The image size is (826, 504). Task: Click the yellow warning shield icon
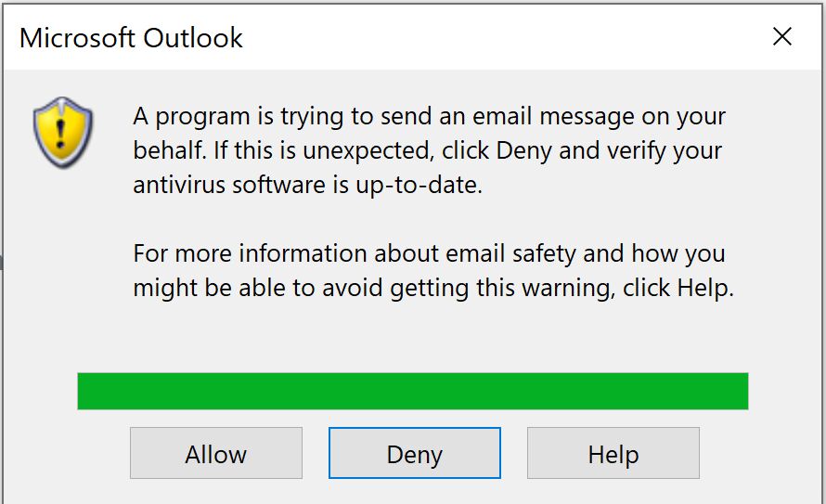(x=63, y=132)
